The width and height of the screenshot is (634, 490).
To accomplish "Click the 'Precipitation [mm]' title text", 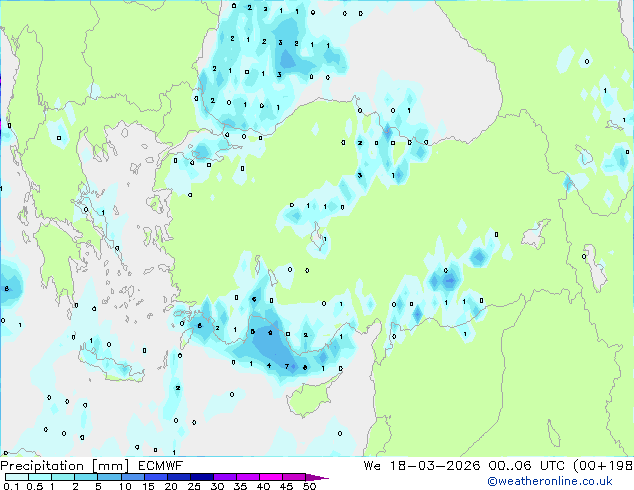I will (x=65, y=466).
